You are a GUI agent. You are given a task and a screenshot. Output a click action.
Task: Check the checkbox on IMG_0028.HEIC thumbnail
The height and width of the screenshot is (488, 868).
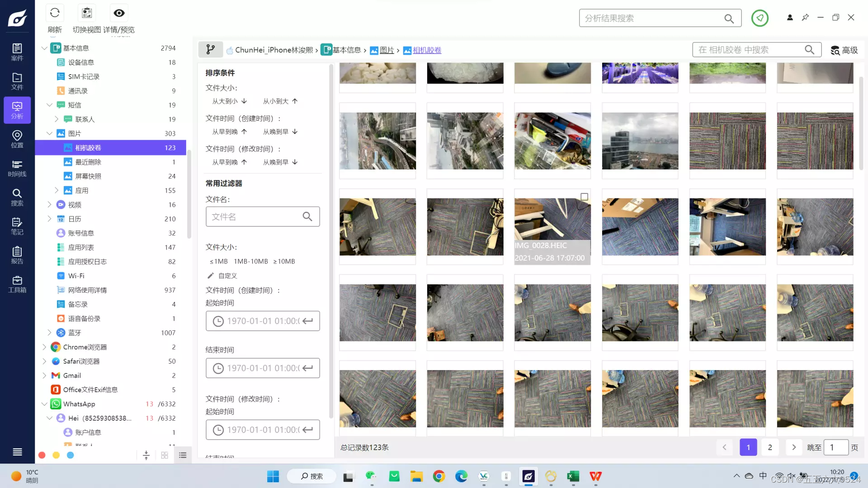(584, 197)
